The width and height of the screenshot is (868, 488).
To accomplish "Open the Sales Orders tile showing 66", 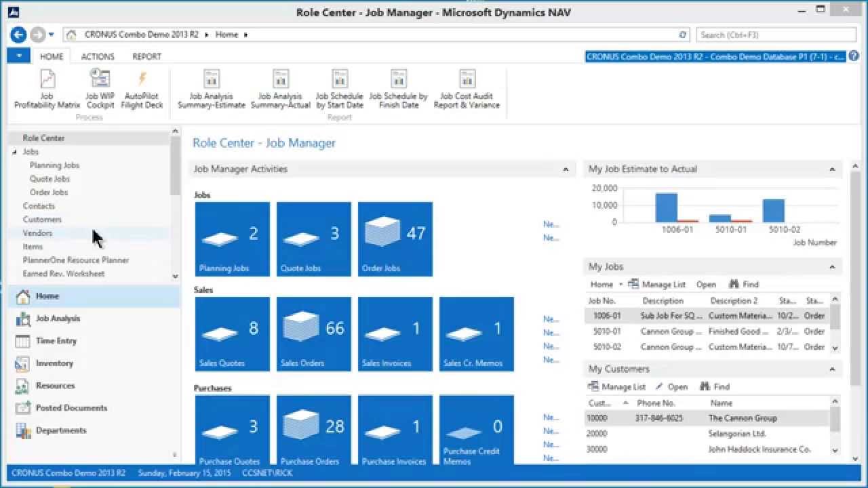I will point(314,334).
